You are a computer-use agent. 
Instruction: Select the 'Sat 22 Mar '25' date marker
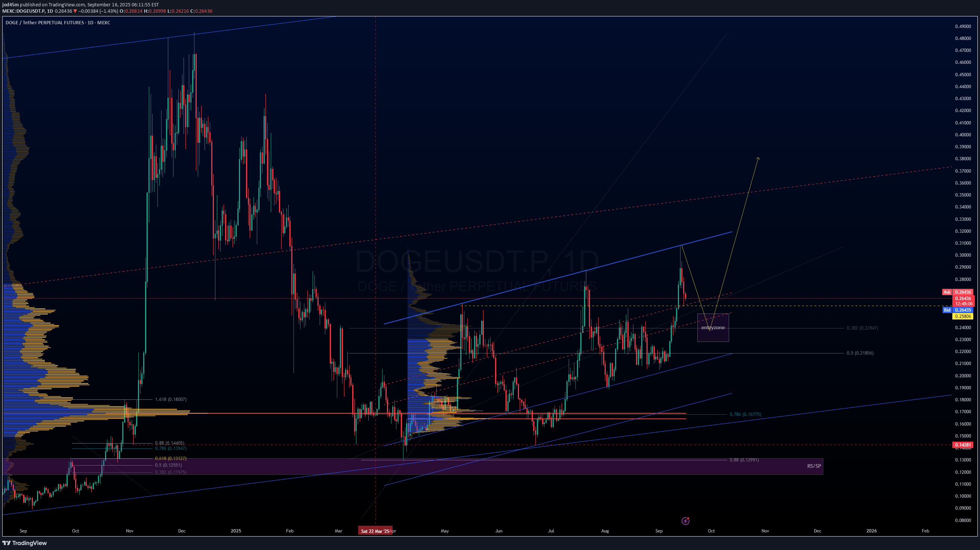pyautogui.click(x=375, y=531)
